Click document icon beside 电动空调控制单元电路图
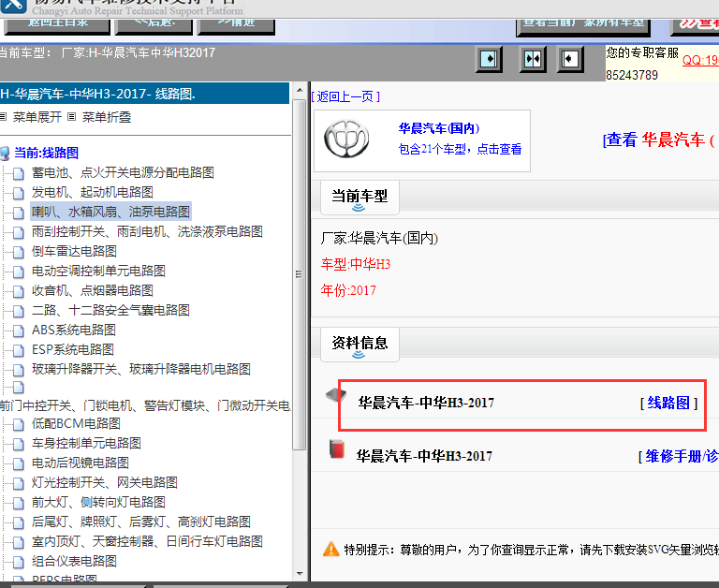The height and width of the screenshot is (588, 719). click(19, 272)
